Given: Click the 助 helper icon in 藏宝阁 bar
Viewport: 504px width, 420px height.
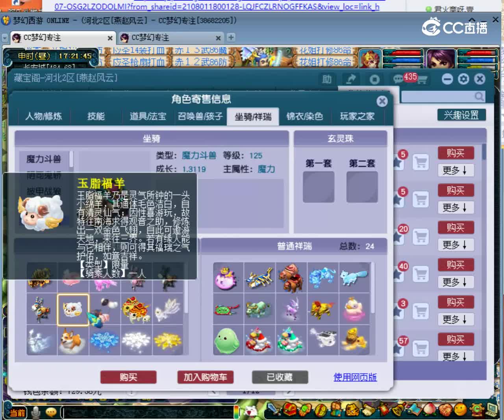Looking at the screenshot, I should point(327,79).
